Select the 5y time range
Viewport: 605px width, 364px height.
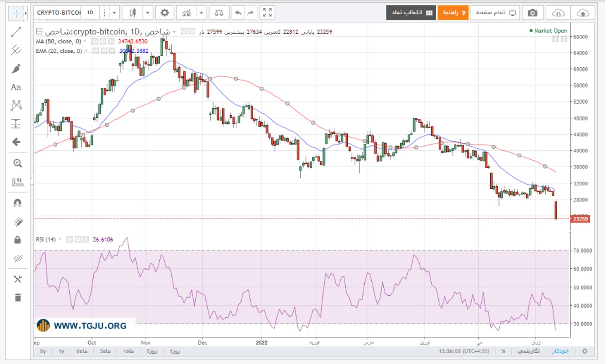click(x=43, y=351)
